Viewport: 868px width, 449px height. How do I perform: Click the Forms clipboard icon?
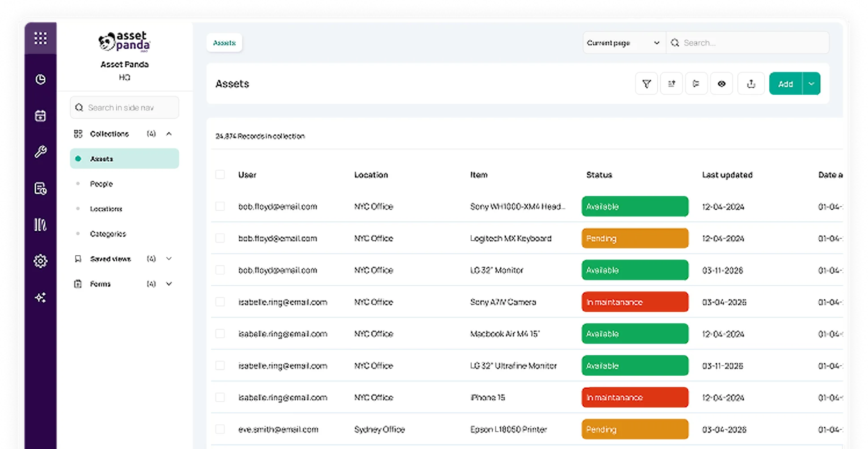(78, 284)
